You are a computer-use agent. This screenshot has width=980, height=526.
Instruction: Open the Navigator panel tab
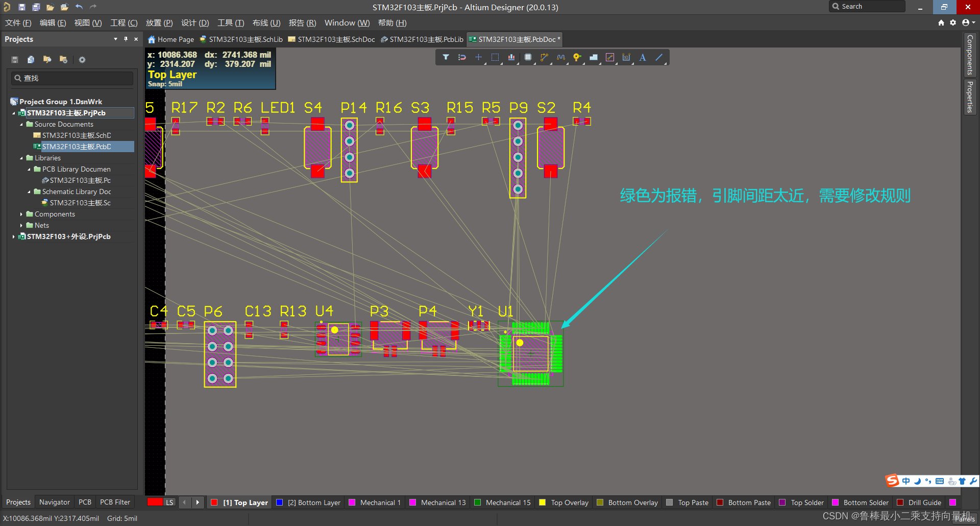tap(55, 502)
